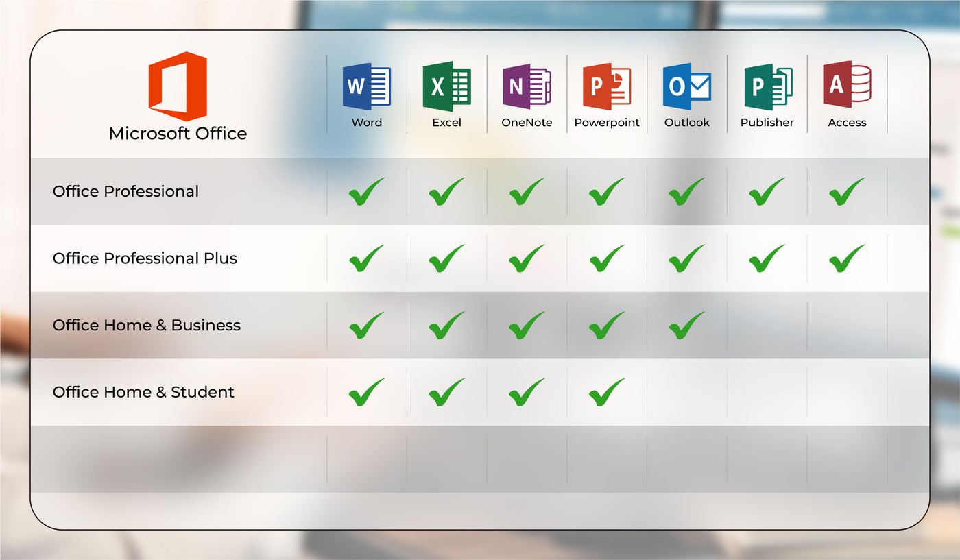Select the "Office Home & Student" row label
Screen dimensions: 960x560
143,392
